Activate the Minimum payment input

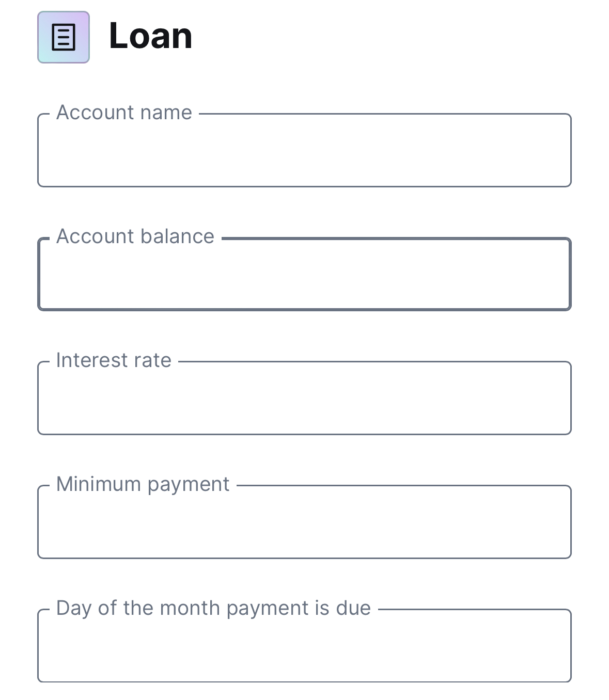(304, 522)
